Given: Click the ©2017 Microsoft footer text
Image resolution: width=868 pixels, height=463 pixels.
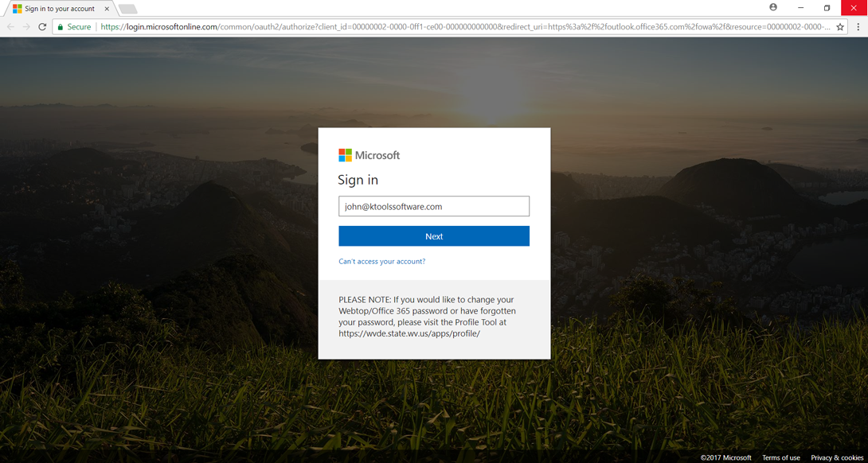Looking at the screenshot, I should (725, 457).
